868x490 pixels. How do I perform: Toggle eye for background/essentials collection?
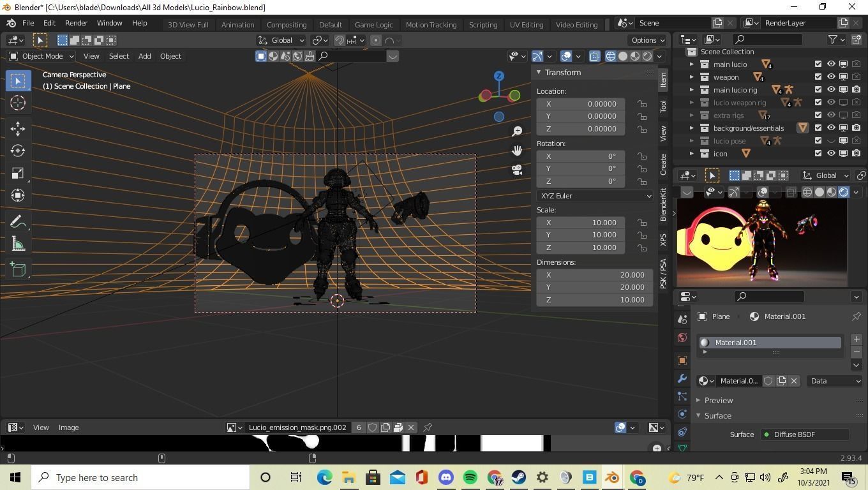pyautogui.click(x=831, y=128)
